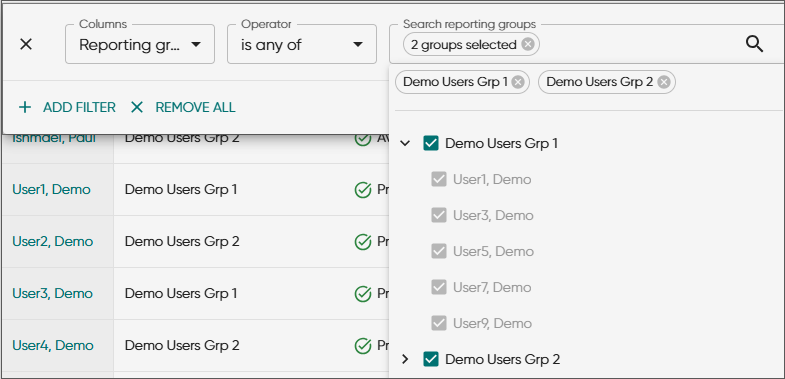Click the 'Demo Users Grp 2' cell in User2 row
Viewport: 785px width, 379px height.
(182, 242)
